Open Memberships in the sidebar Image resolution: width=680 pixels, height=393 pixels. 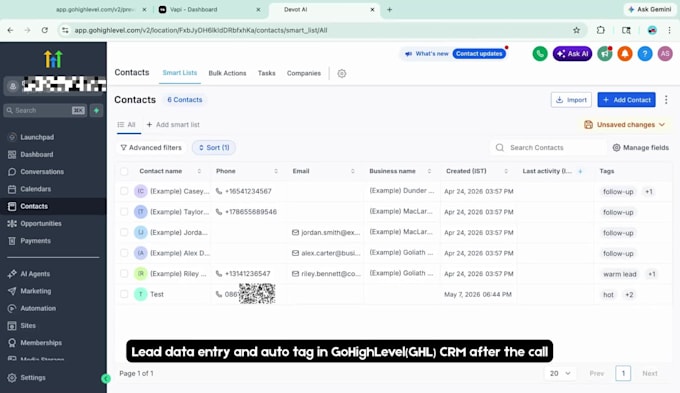41,343
